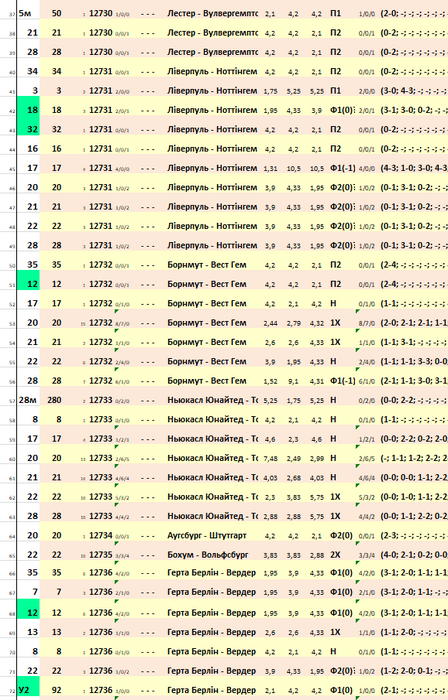
Task: Click the green У2 cell
Action: pos(28,690)
